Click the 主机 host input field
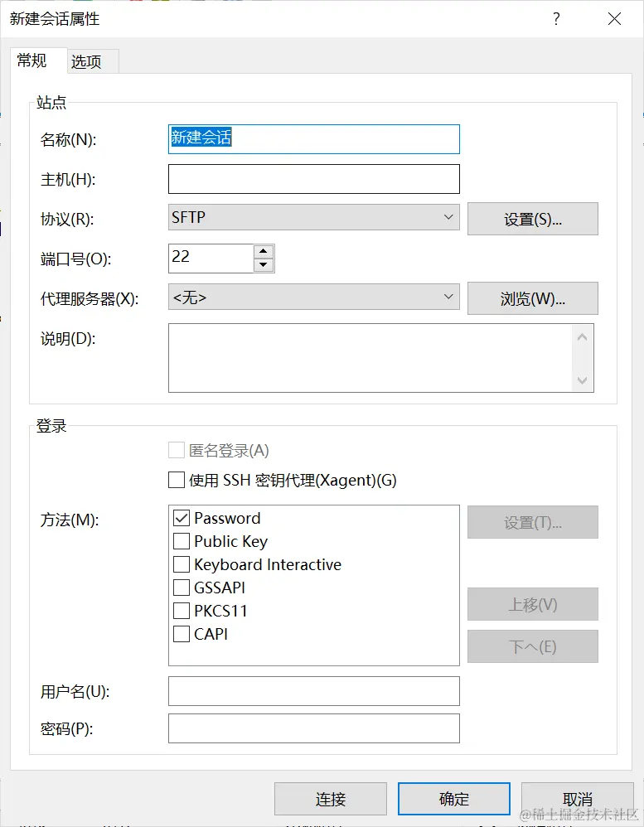The image size is (644, 827). coord(313,179)
